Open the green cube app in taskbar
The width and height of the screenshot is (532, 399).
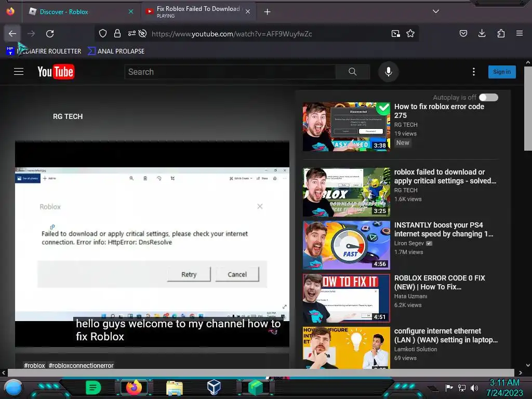(255, 388)
